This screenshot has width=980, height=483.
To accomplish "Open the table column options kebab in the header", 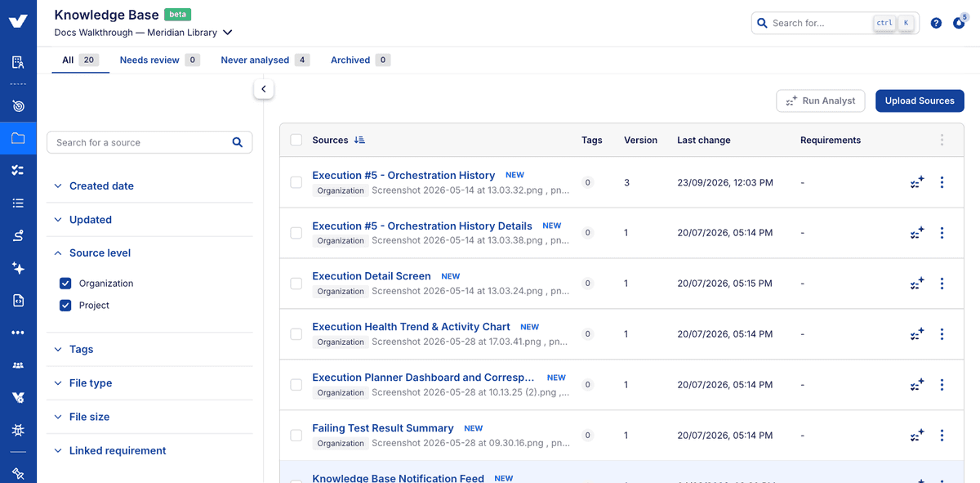I will click(x=942, y=140).
